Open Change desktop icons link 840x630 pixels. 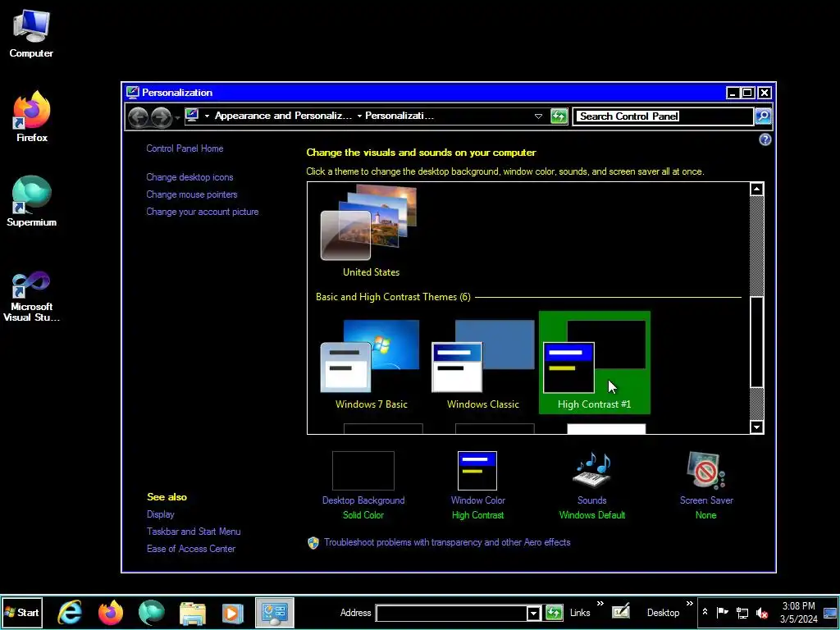click(189, 177)
